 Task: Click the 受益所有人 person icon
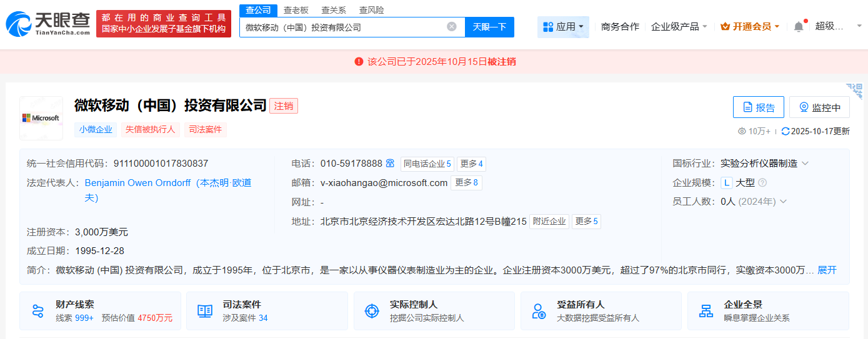click(x=539, y=311)
